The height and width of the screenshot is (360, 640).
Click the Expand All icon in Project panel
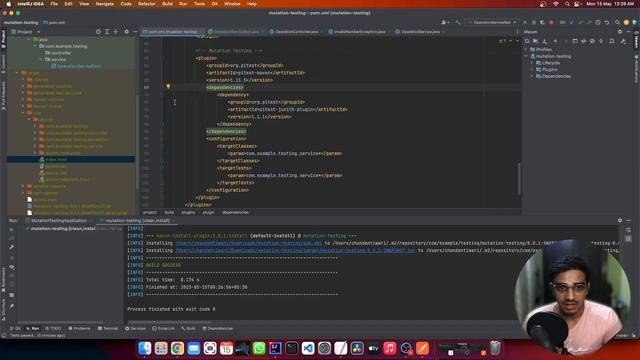[107, 32]
